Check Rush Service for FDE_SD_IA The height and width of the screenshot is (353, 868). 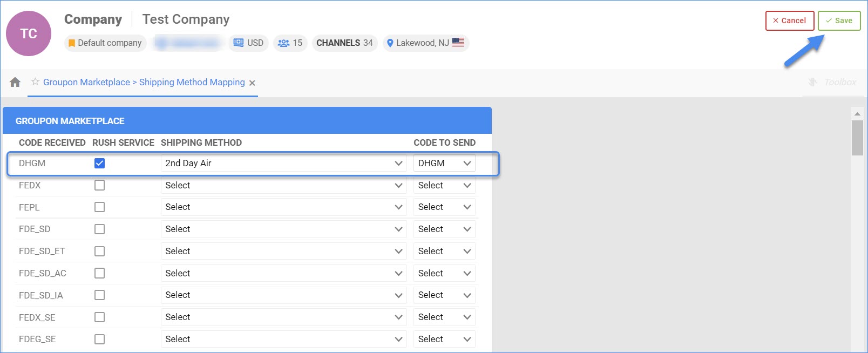(x=99, y=295)
